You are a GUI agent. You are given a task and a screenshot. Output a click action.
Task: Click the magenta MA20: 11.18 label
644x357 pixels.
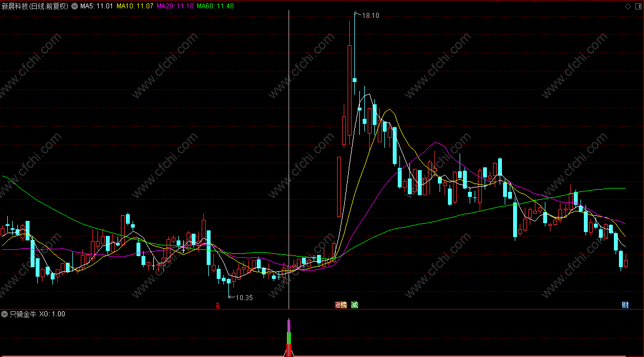pos(175,6)
